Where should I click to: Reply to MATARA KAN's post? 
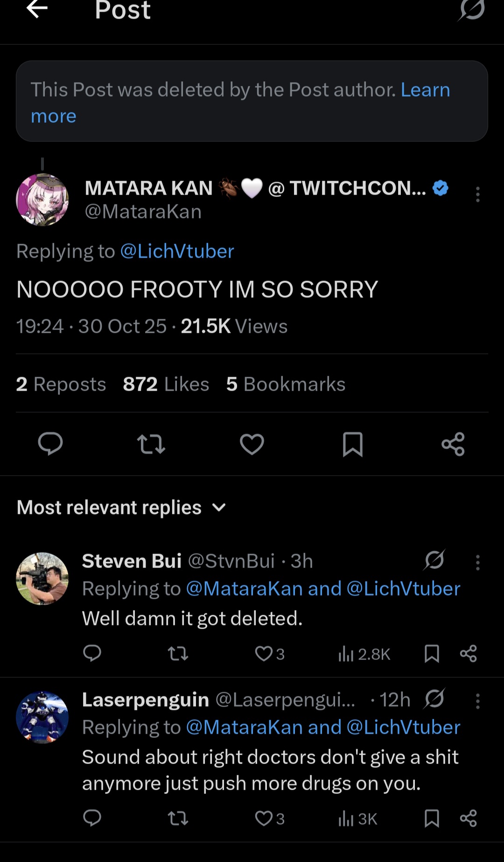[x=50, y=443]
